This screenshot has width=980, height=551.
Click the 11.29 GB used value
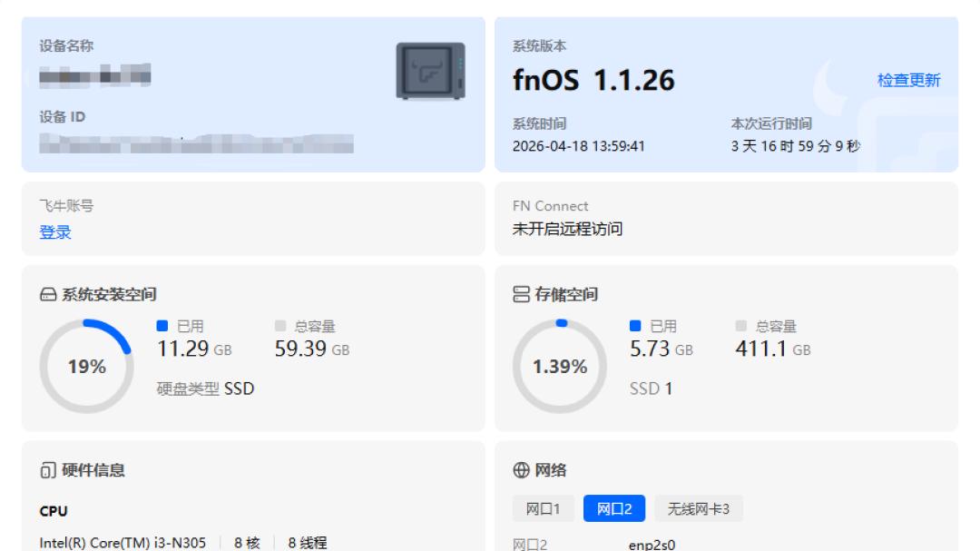(x=194, y=349)
